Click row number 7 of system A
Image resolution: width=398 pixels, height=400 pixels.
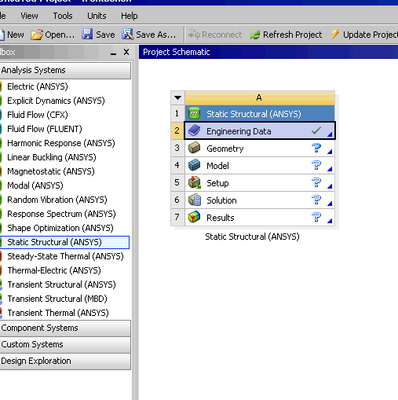pyautogui.click(x=177, y=217)
